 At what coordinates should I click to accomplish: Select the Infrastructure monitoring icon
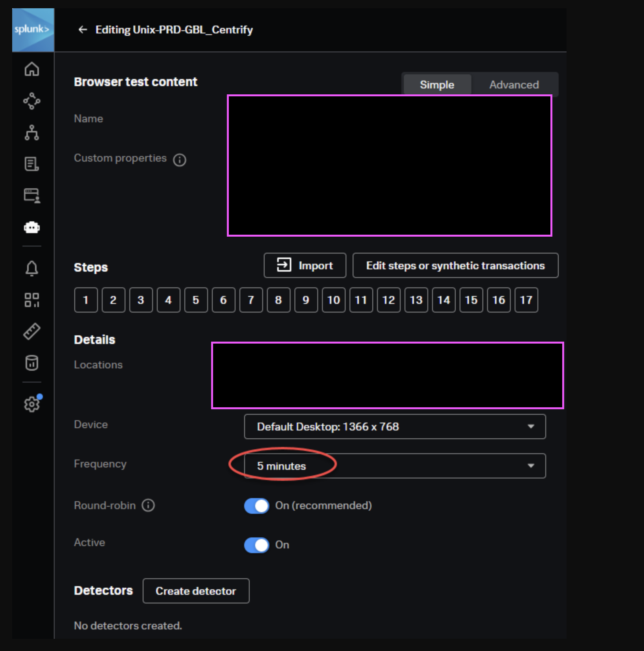(32, 133)
